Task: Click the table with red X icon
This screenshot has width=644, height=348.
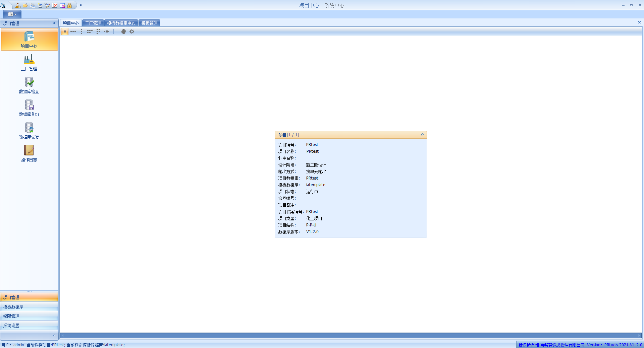Action: (x=55, y=5)
